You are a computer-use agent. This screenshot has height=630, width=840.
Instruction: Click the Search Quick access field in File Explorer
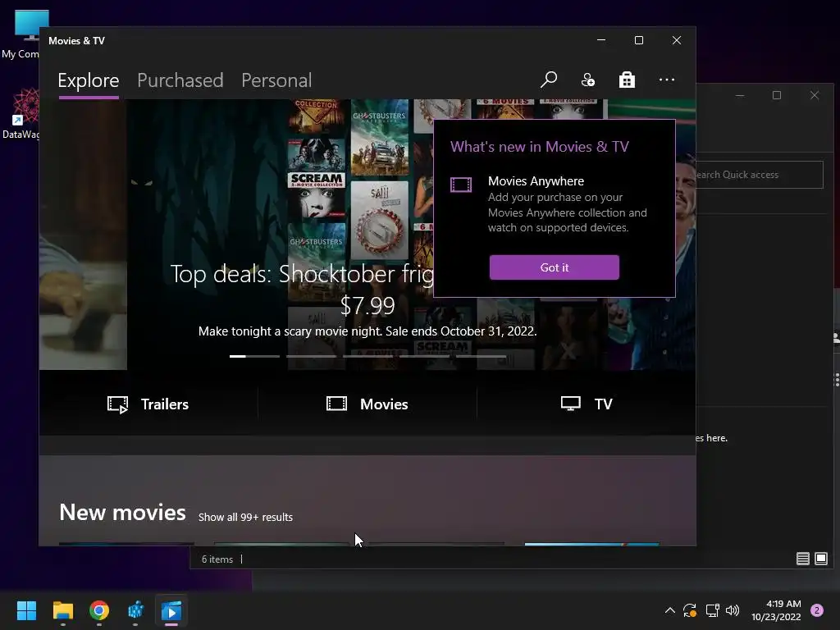(759, 175)
